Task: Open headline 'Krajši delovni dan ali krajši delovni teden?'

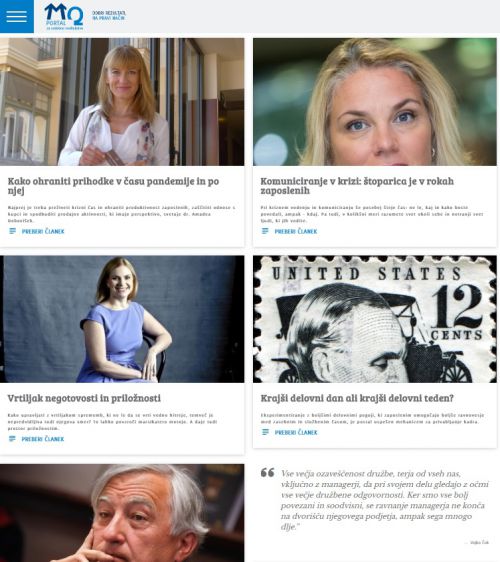Action: click(357, 398)
